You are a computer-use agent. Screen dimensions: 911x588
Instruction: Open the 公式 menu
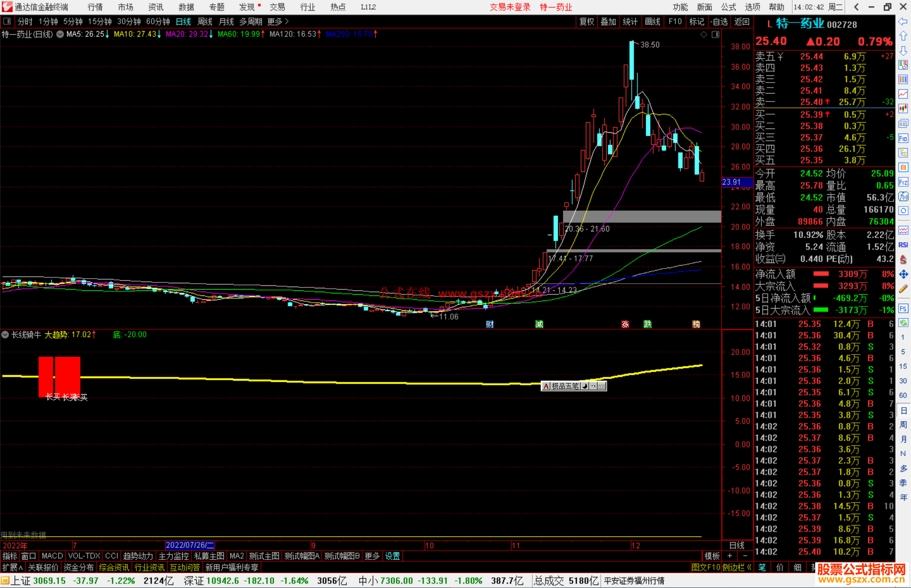[728, 7]
